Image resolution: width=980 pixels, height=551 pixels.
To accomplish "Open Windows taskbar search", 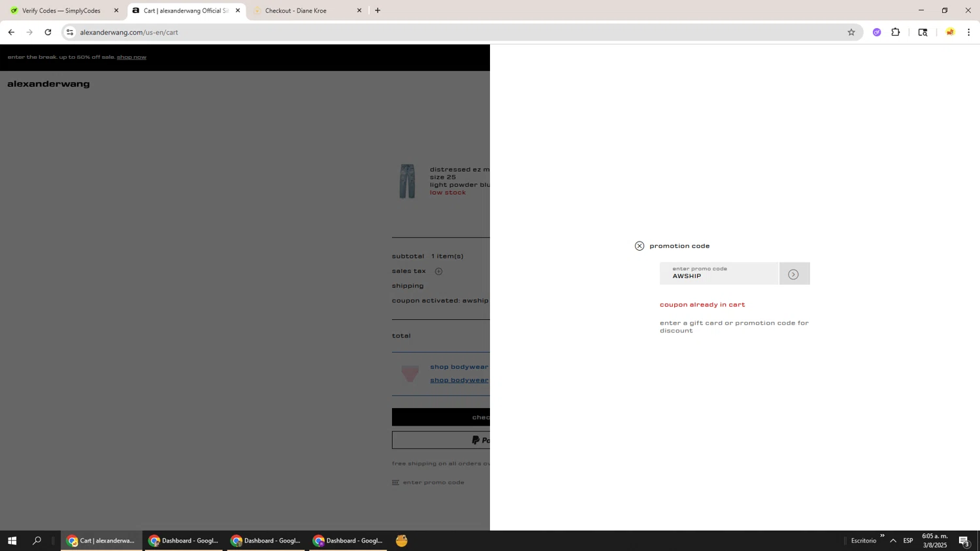I will pos(37,541).
